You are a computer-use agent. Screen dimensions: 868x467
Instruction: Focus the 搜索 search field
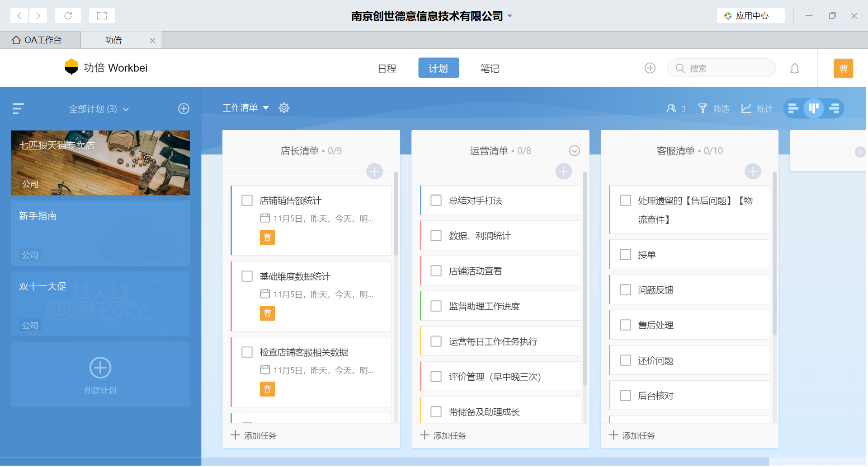(x=722, y=68)
